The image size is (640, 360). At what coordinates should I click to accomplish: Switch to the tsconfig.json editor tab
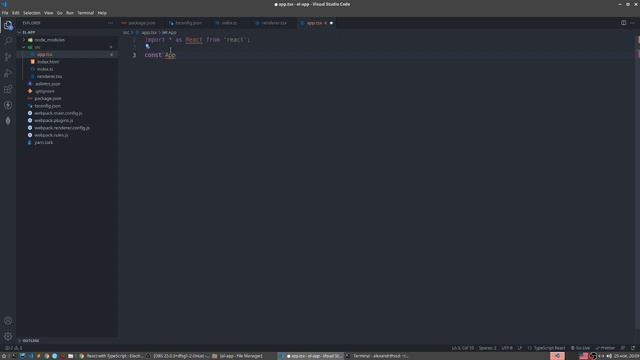pos(188,23)
